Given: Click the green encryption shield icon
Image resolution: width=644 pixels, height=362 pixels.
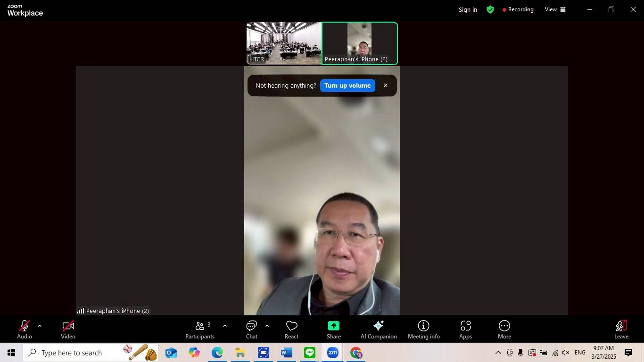Looking at the screenshot, I should point(490,9).
